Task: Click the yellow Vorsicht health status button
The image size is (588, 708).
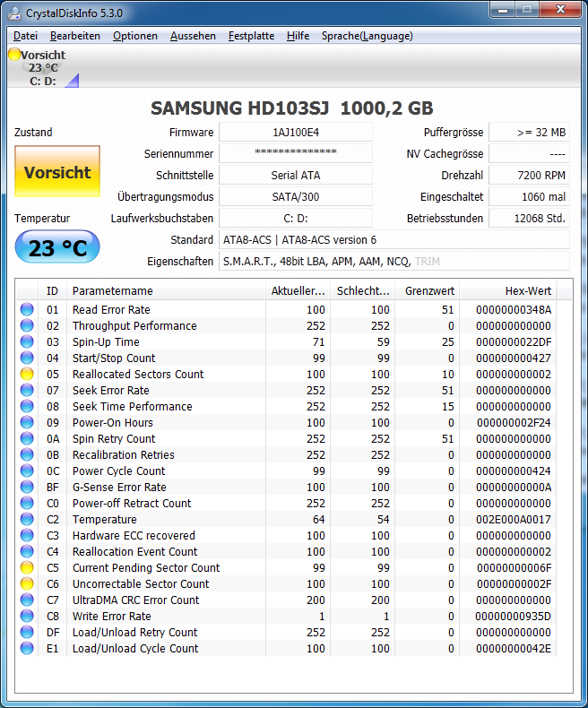Action: (57, 171)
